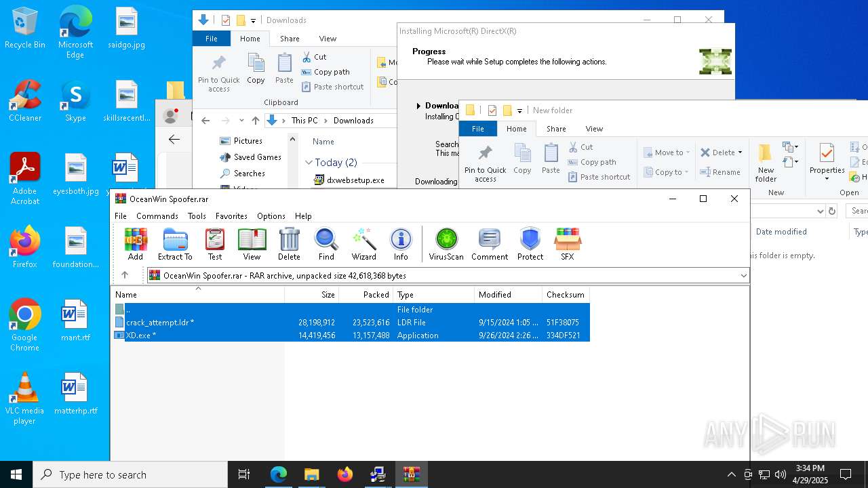Start VirusScan on archive

pos(446,244)
